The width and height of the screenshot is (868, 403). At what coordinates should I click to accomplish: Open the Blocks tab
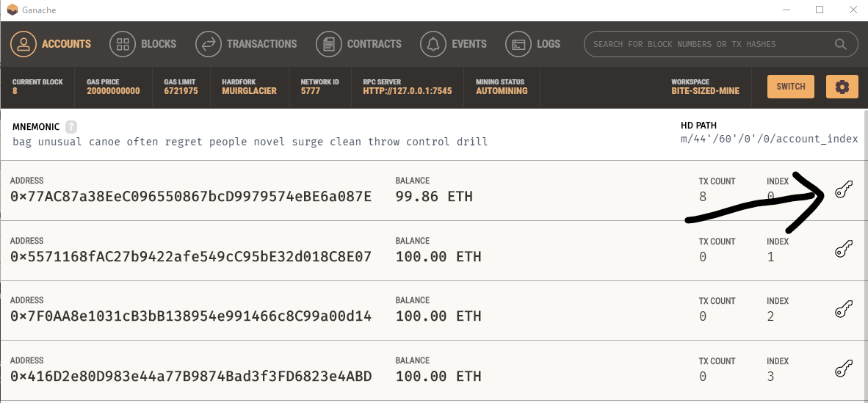point(142,44)
